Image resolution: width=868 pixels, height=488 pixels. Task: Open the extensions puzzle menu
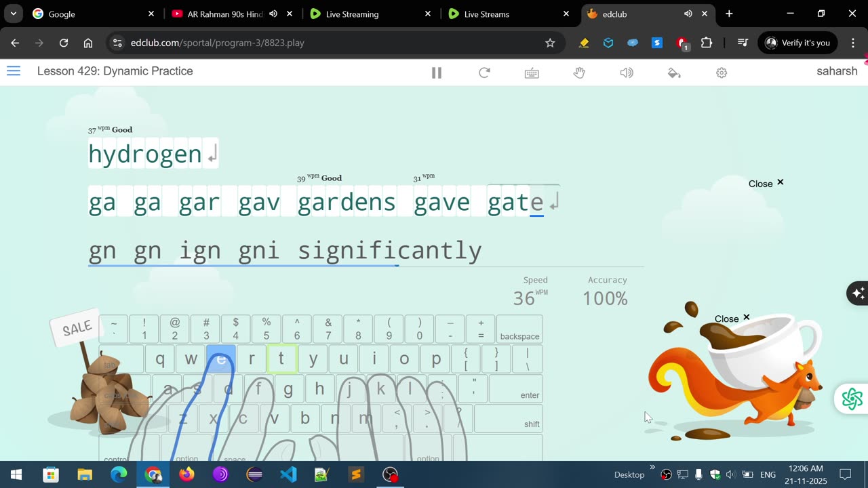[x=707, y=43]
